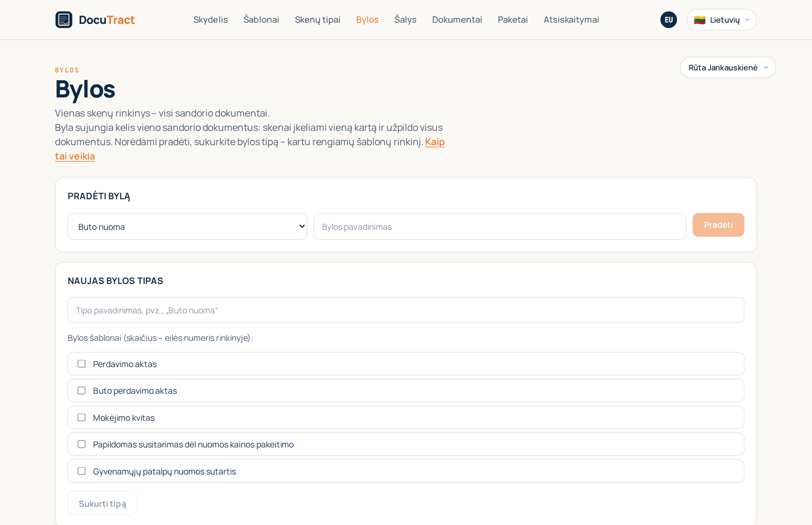Navigate to Šalys
The height and width of the screenshot is (525, 812).
click(405, 19)
